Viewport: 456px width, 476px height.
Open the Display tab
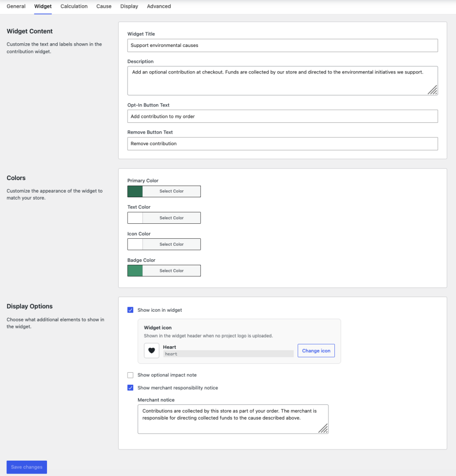point(129,7)
